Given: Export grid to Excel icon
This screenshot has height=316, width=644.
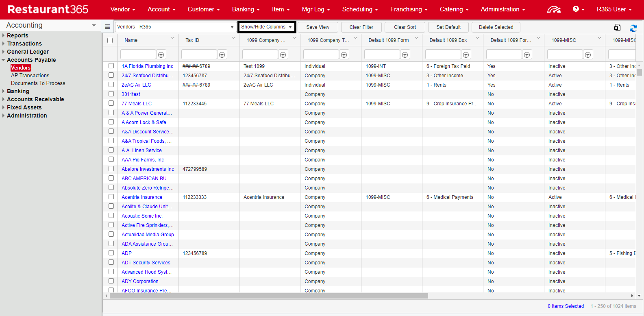Looking at the screenshot, I should 617,27.
